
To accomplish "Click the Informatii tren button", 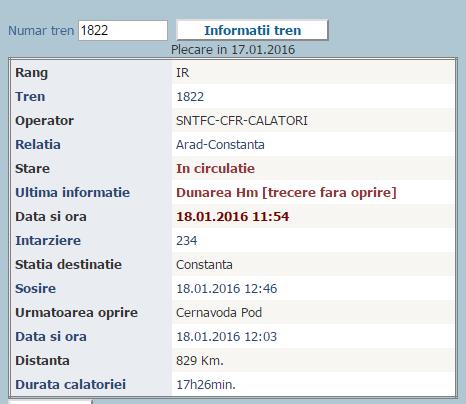I will [252, 30].
